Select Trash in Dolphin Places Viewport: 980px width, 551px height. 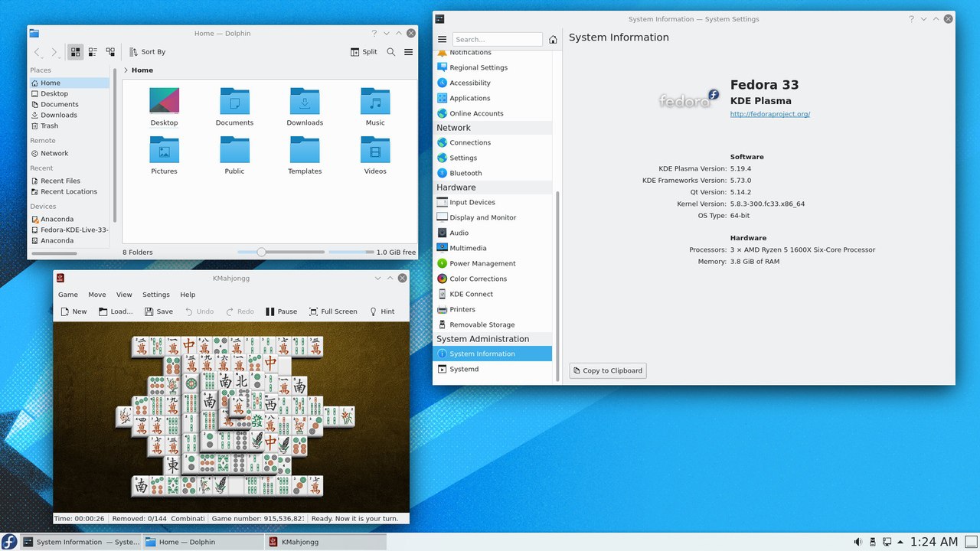[70, 126]
